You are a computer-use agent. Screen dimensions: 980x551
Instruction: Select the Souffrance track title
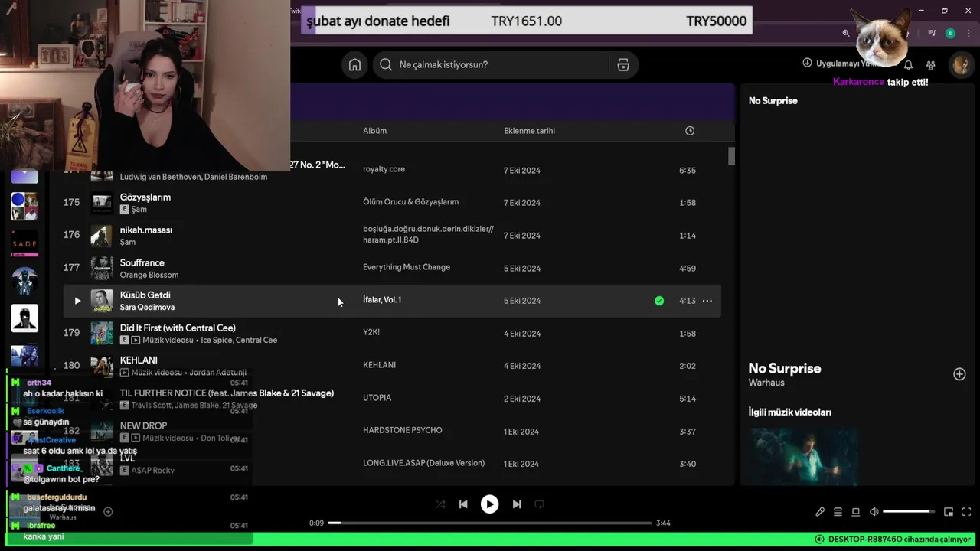tap(142, 262)
